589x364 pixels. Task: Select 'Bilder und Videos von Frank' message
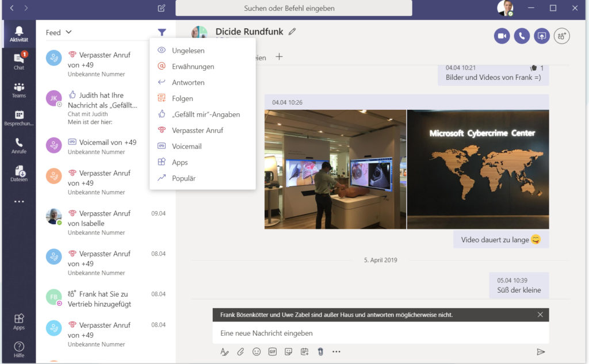coord(493,74)
